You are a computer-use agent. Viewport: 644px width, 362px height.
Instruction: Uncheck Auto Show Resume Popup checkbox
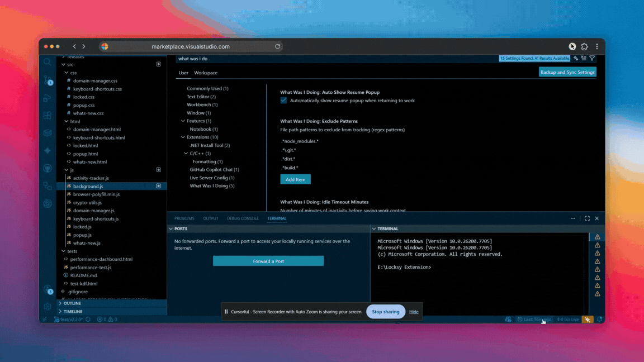coord(283,100)
